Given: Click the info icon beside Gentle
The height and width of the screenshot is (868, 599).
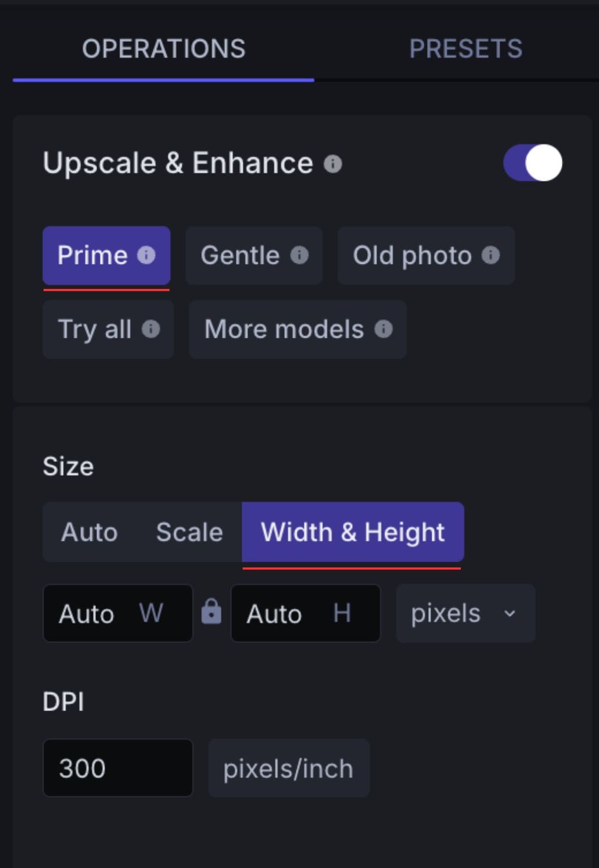Looking at the screenshot, I should pos(299,255).
